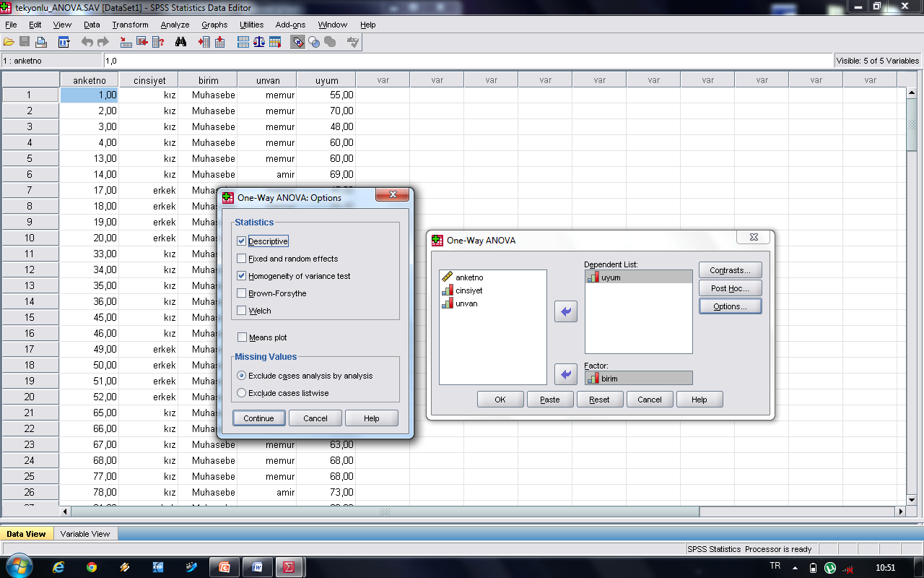Screen dimensions: 924x578
Task: Open the File menu
Action: pyautogui.click(x=11, y=25)
